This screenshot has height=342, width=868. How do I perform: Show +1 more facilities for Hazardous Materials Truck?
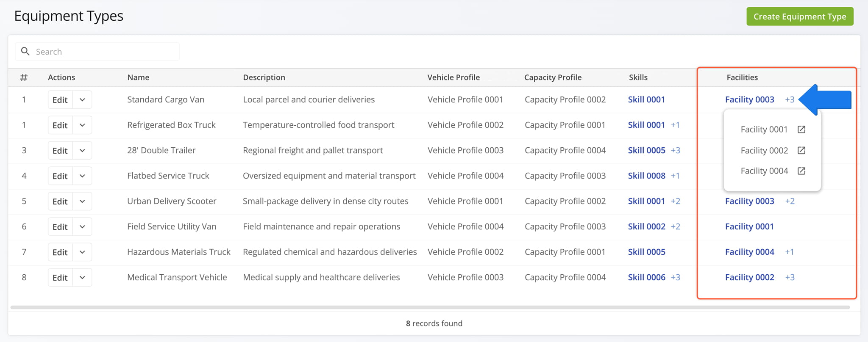pos(789,252)
